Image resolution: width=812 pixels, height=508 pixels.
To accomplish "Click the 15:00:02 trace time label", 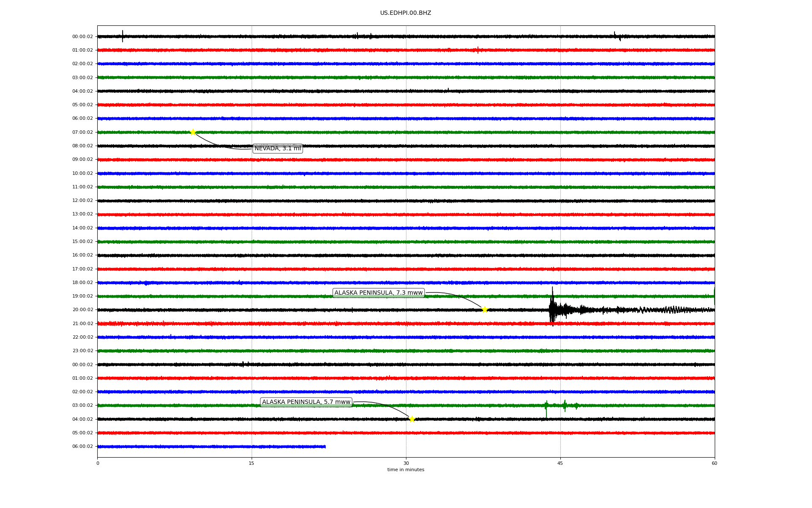I will pyautogui.click(x=82, y=242).
